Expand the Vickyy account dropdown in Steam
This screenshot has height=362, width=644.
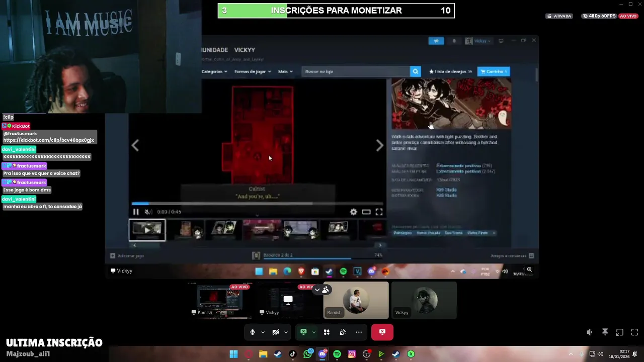coord(478,41)
